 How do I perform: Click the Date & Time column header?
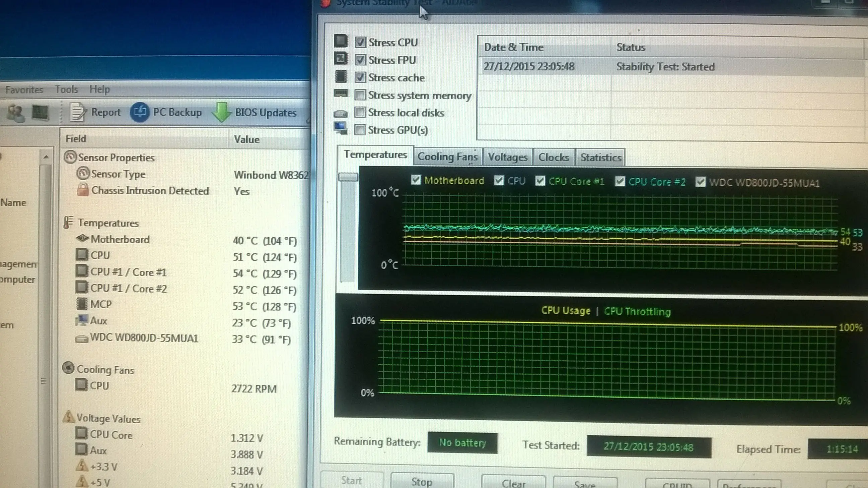pos(544,47)
